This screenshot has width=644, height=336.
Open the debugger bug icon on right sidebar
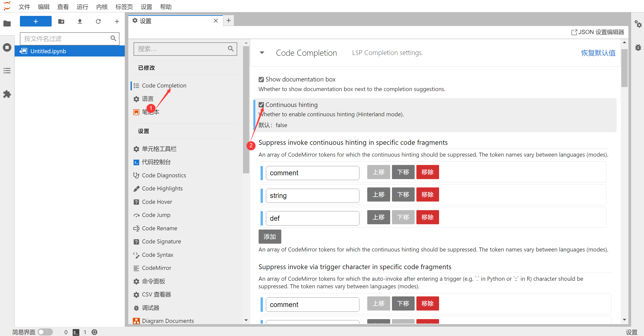click(x=638, y=47)
